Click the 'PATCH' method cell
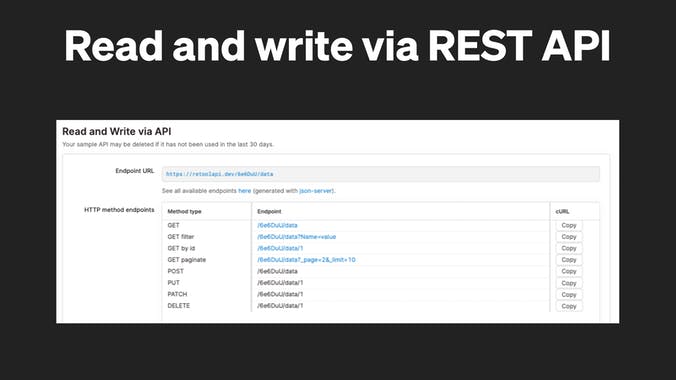The width and height of the screenshot is (676, 380). pyautogui.click(x=177, y=294)
